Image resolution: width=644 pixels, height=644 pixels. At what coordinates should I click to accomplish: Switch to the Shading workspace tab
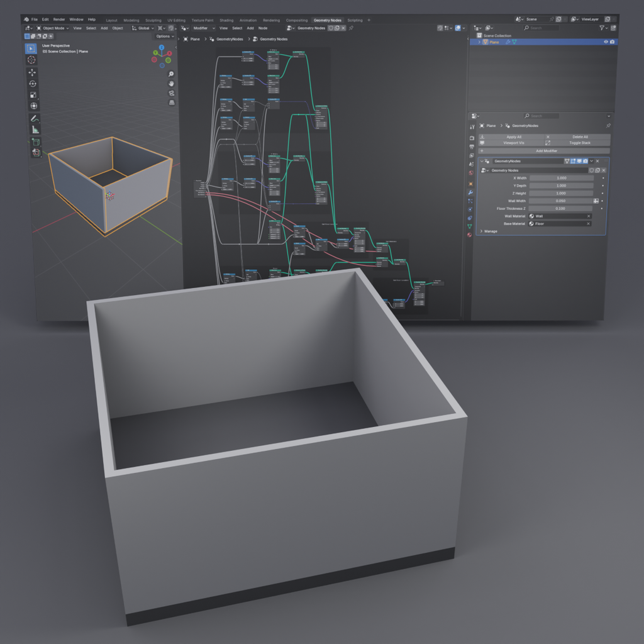[x=226, y=19]
